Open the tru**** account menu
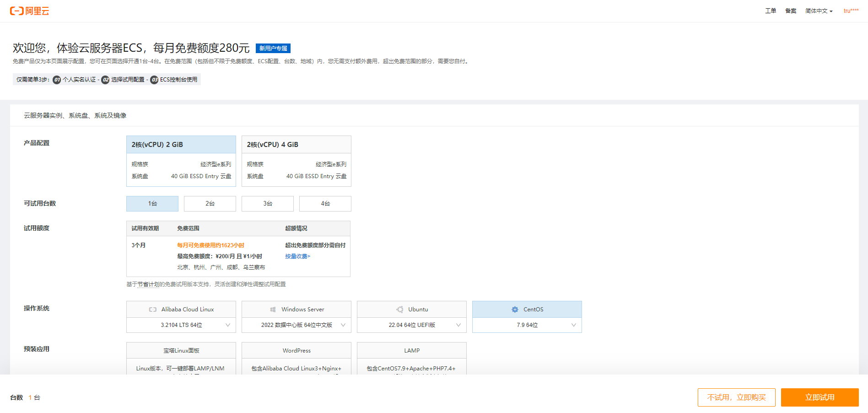The height and width of the screenshot is (413, 868). pos(851,11)
